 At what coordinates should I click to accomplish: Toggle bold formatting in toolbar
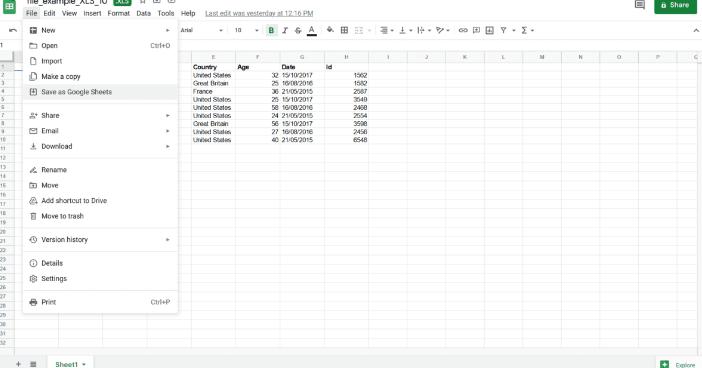pyautogui.click(x=271, y=30)
